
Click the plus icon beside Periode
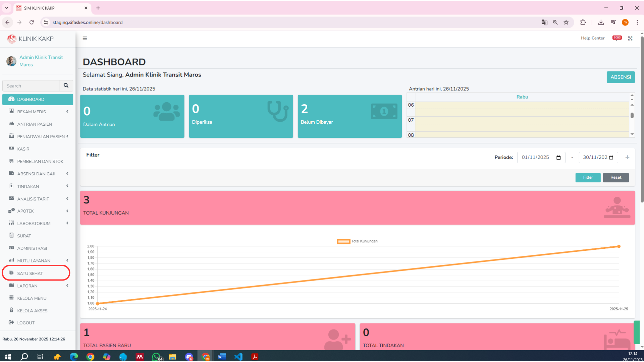pos(627,158)
